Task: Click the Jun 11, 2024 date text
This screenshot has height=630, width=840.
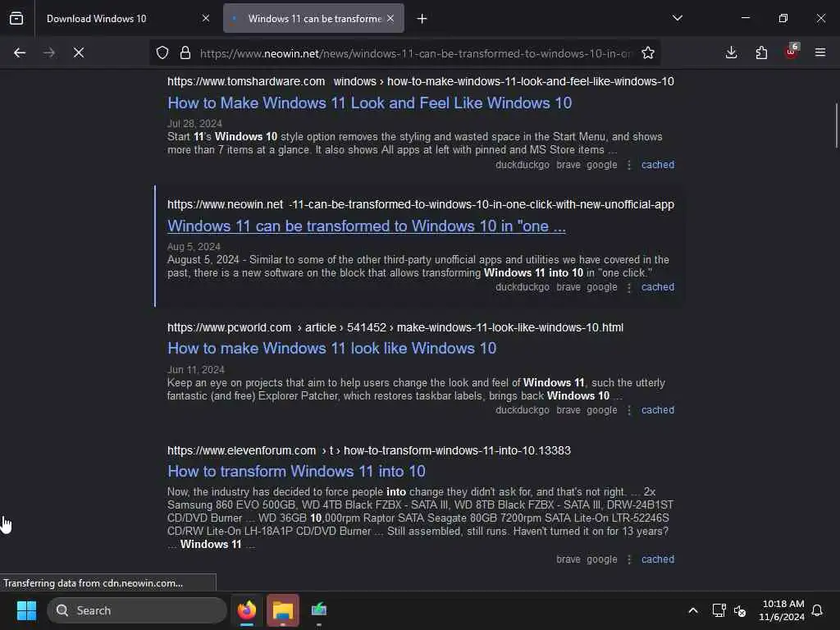Action: pyautogui.click(x=195, y=370)
